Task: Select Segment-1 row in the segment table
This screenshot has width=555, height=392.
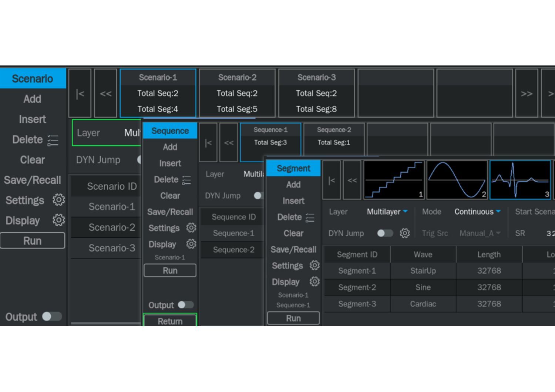Action: [x=440, y=271]
